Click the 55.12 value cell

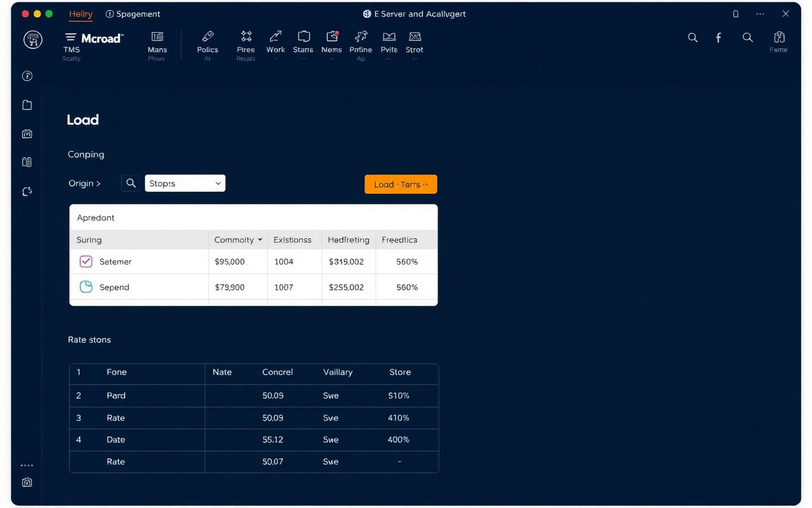(273, 439)
